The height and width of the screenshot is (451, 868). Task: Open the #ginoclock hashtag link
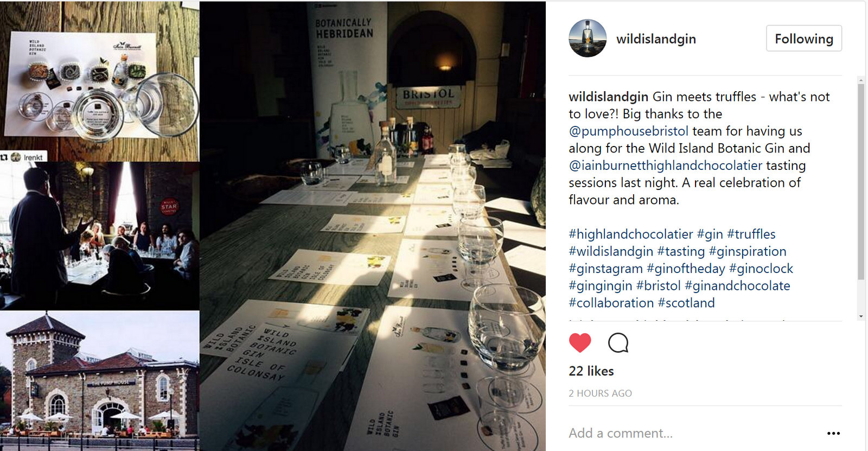761,269
